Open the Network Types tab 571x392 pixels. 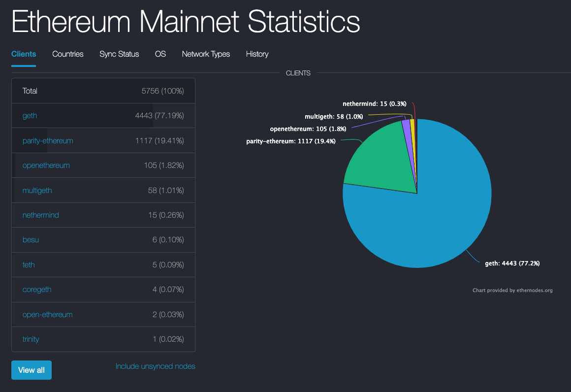[x=206, y=54]
